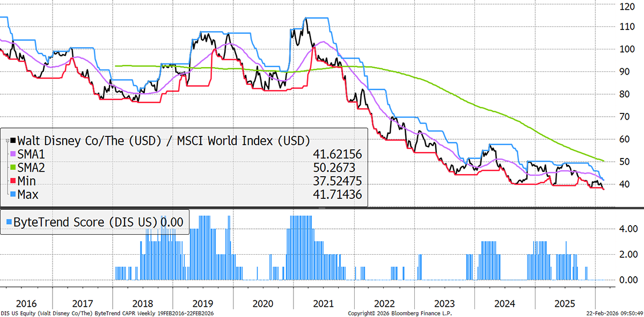Viewport: 644px width, 317px height.
Task: Click the blue ByteTrend Score legend swatch
Action: point(9,221)
